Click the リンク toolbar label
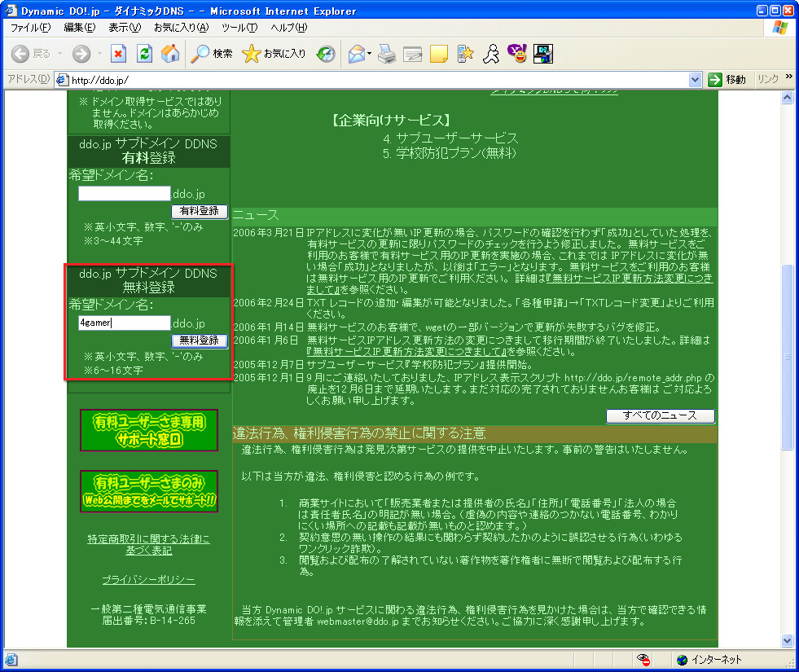The width and height of the screenshot is (799, 672). point(768,80)
